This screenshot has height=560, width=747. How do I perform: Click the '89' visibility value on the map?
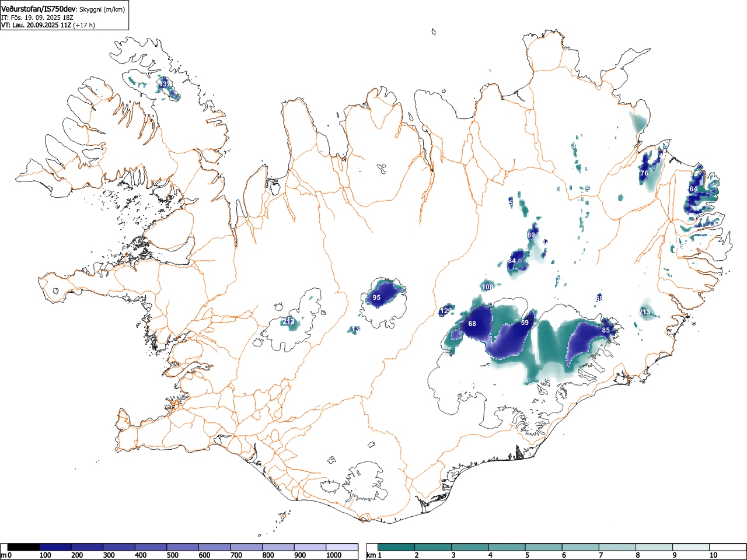coord(531,235)
